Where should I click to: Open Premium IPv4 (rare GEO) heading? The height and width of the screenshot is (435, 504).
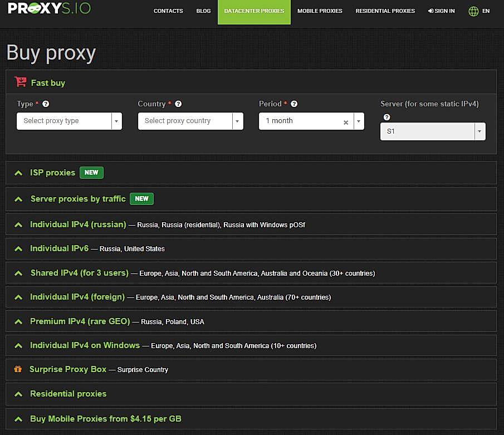point(80,321)
